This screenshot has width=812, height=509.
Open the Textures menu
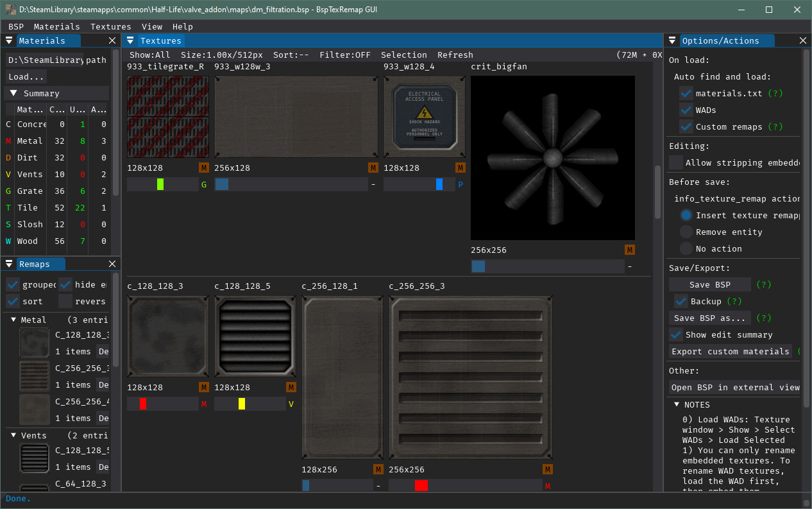(110, 26)
